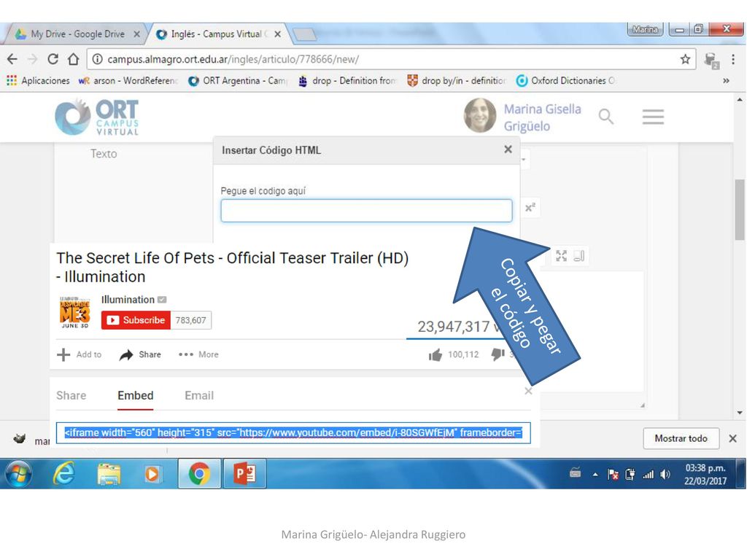The height and width of the screenshot is (560, 747).
Task: Dislike the video with the thumbs down icon
Action: (x=498, y=354)
